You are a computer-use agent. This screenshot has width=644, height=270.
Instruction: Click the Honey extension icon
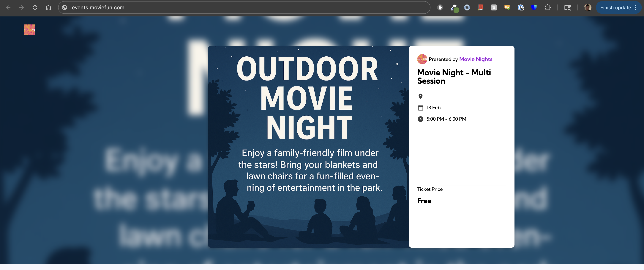tap(494, 7)
